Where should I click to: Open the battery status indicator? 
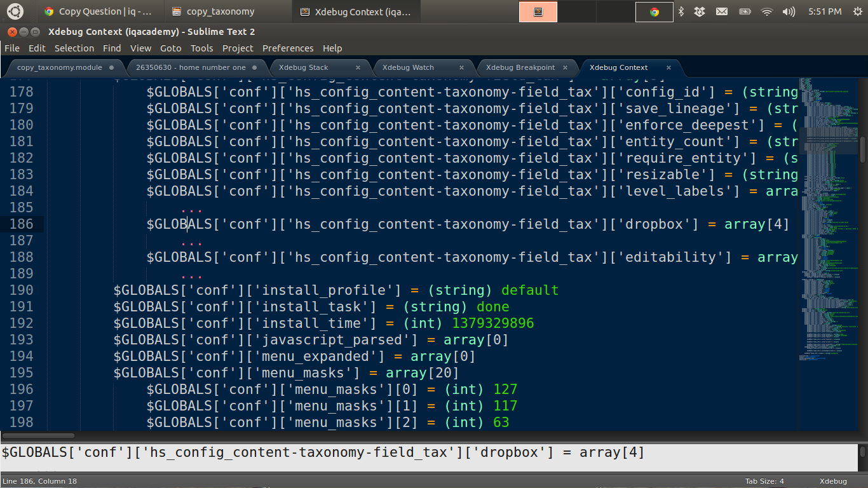point(745,11)
